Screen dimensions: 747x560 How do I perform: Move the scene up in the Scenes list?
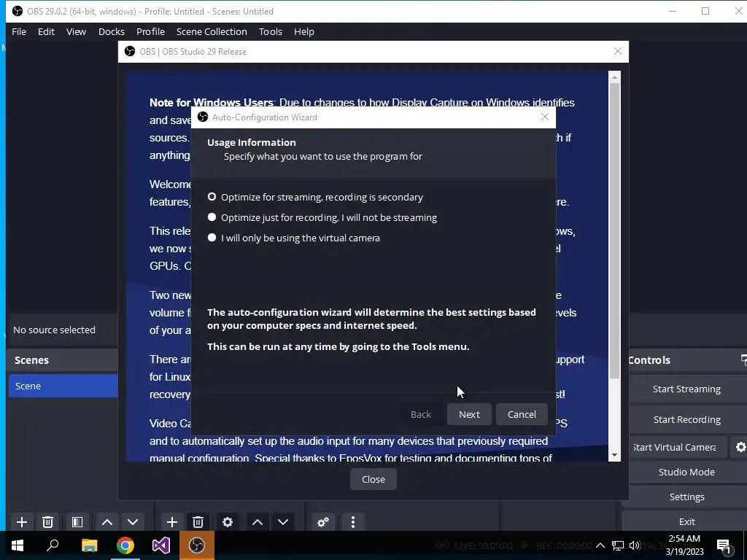tap(107, 522)
